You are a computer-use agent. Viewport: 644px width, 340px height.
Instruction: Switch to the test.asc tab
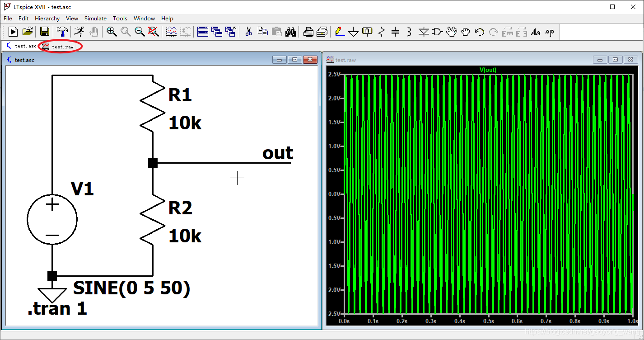click(x=21, y=46)
